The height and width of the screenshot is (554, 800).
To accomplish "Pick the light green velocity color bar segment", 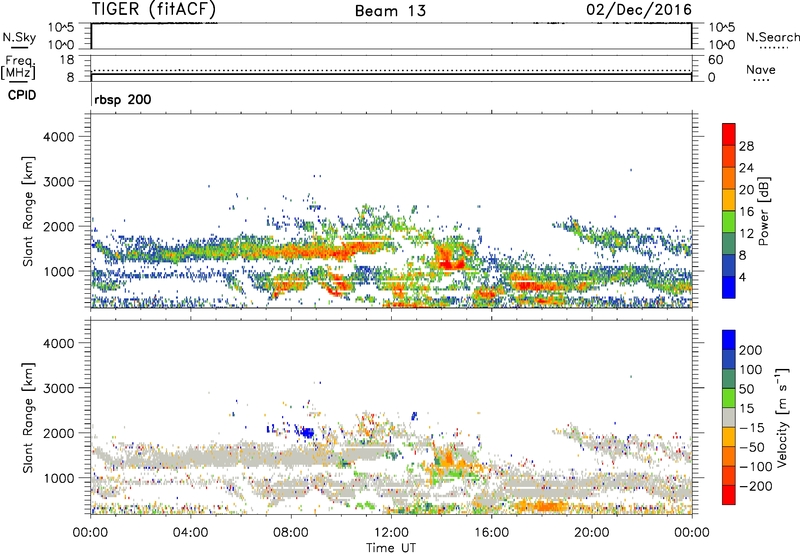I will pos(729,398).
